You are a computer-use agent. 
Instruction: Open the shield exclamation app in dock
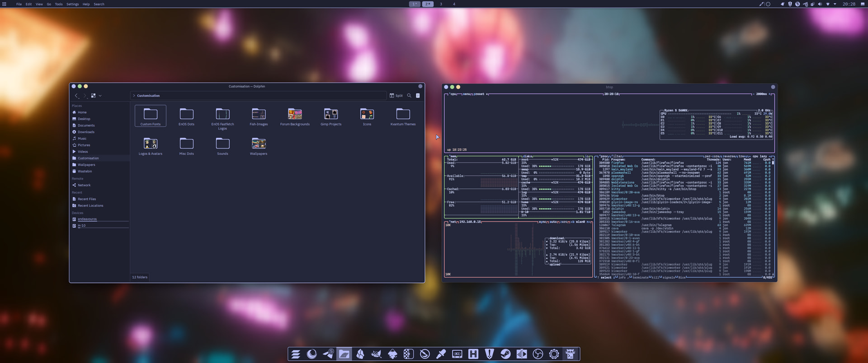pos(489,354)
